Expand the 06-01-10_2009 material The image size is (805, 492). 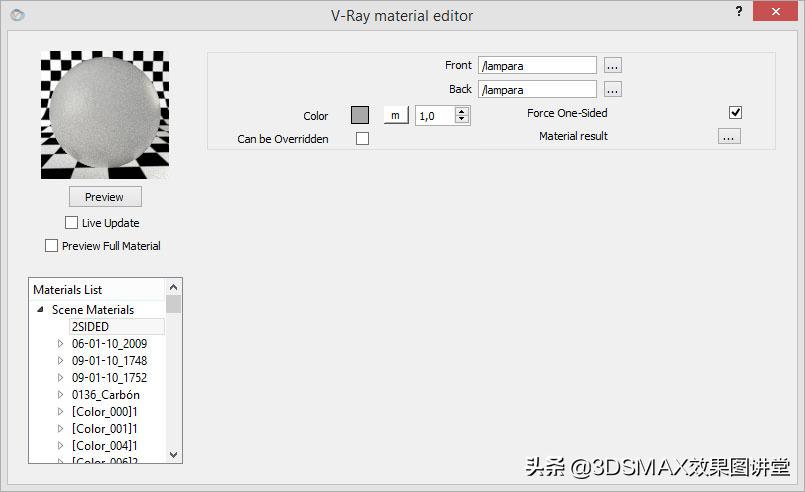click(x=61, y=343)
